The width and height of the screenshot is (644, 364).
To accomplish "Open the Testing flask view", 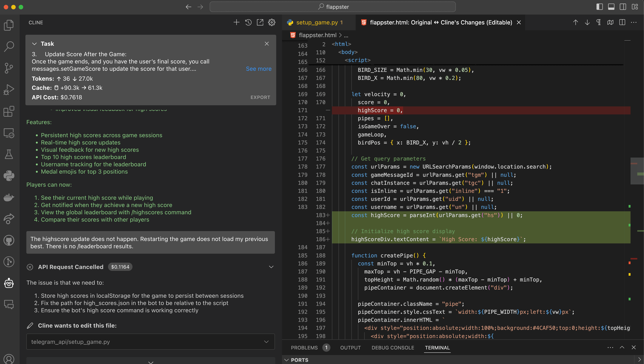I will [9, 154].
